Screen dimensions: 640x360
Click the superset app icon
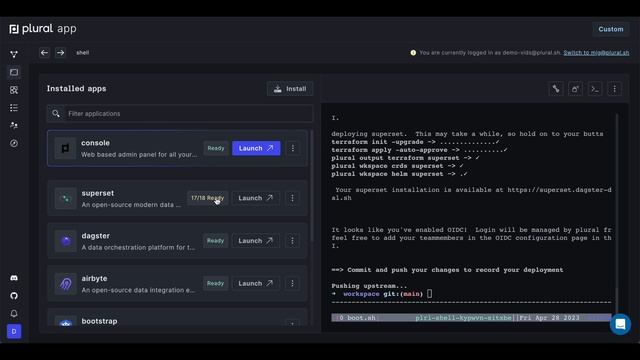pyautogui.click(x=65, y=198)
